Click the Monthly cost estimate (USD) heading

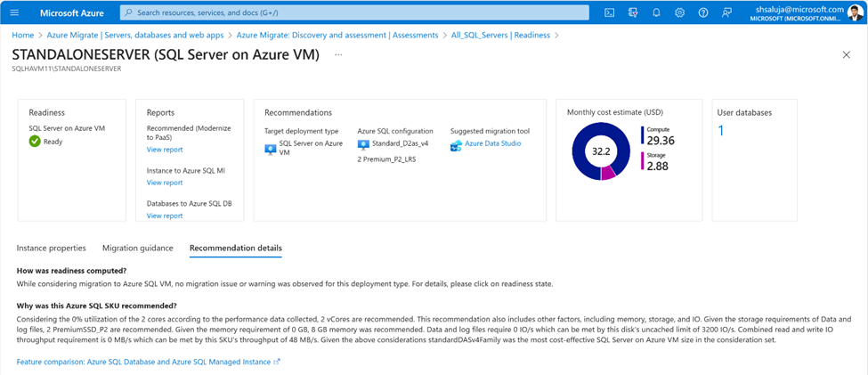615,112
